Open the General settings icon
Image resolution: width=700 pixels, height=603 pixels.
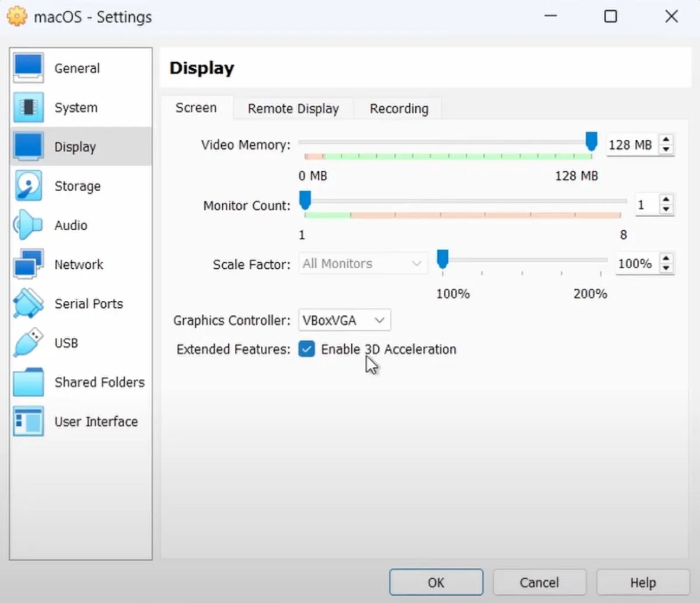pos(28,68)
